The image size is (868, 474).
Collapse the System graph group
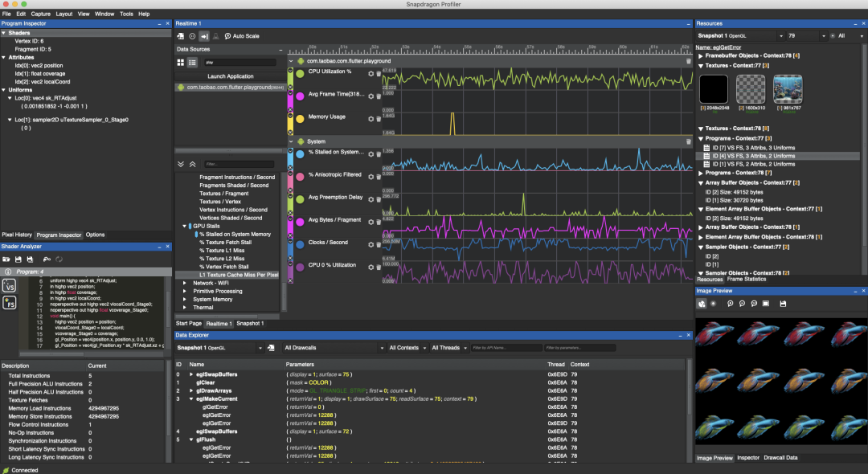pyautogui.click(x=291, y=141)
